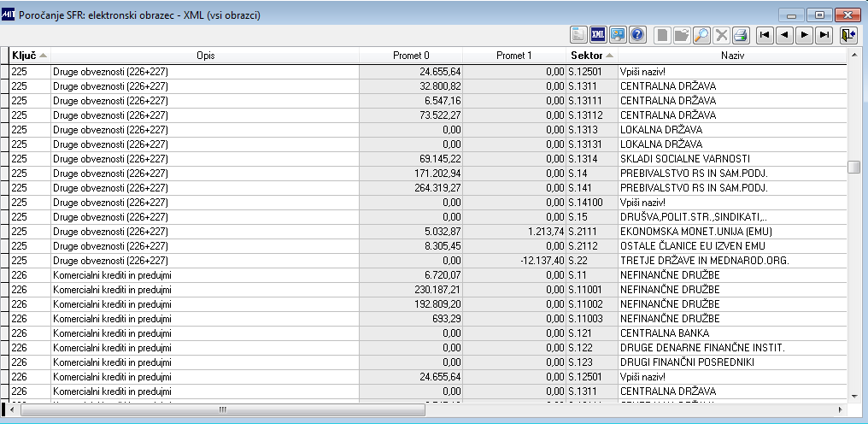Image resolution: width=868 pixels, height=424 pixels.
Task: Open the form document view icon
Action: 579,35
